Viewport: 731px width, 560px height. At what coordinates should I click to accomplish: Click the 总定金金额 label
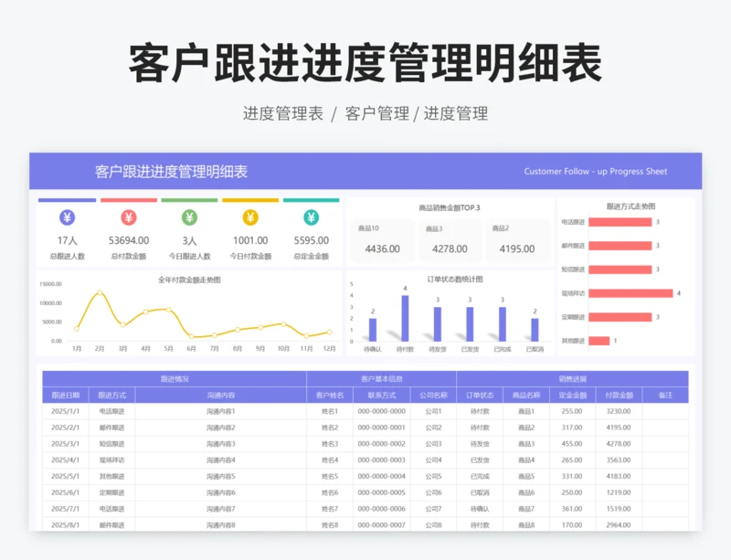pos(311,256)
